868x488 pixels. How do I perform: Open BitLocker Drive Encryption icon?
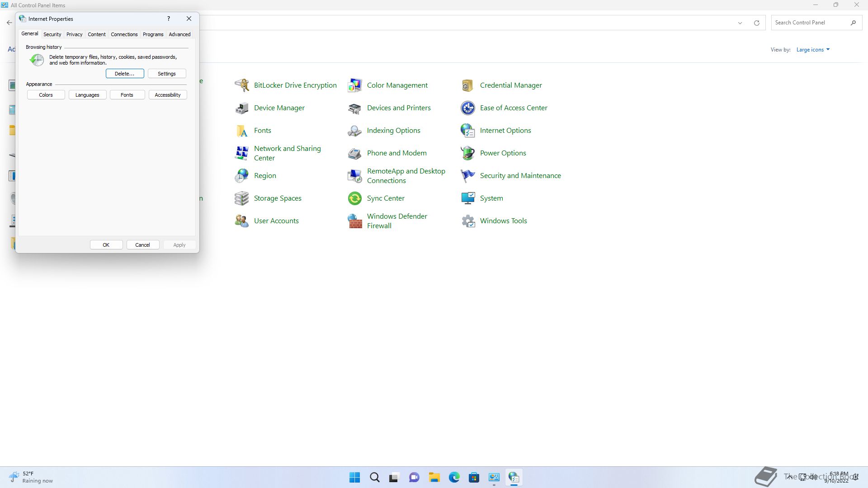[242, 85]
